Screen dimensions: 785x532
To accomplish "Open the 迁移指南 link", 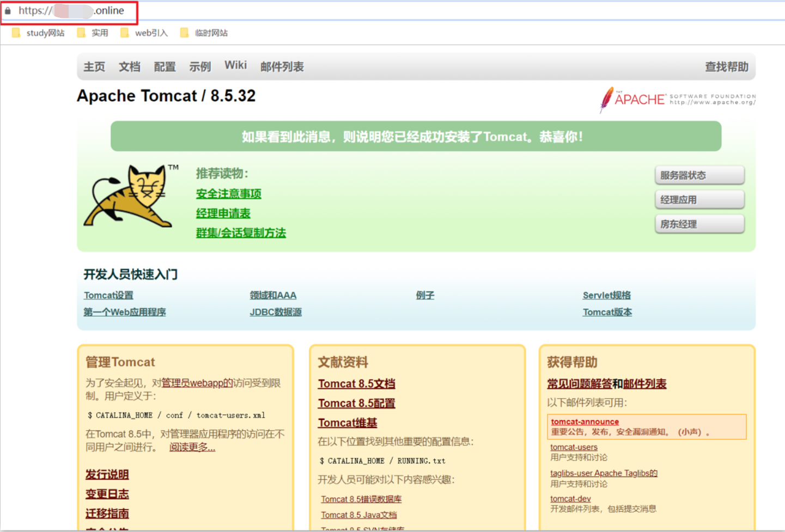I will pyautogui.click(x=107, y=513).
